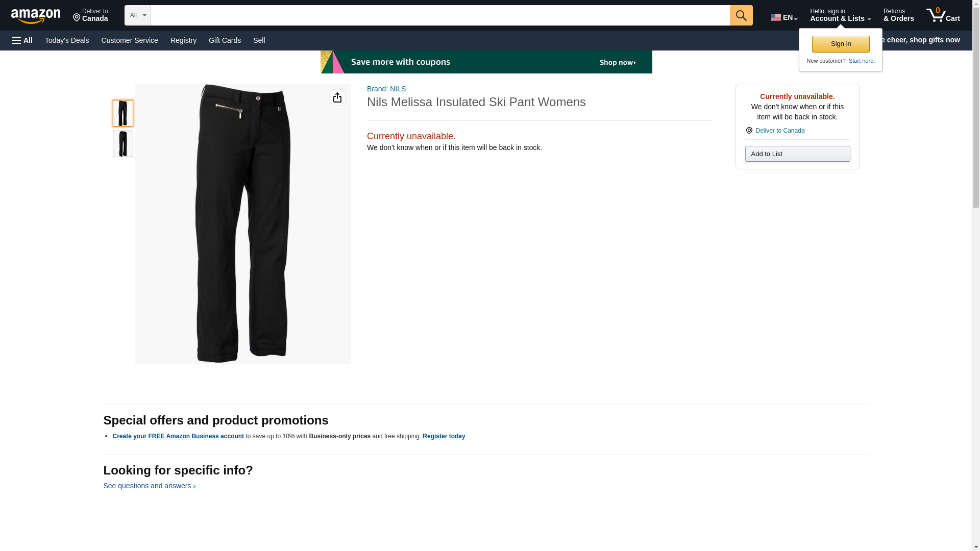Click the share icon on product image

(x=337, y=97)
